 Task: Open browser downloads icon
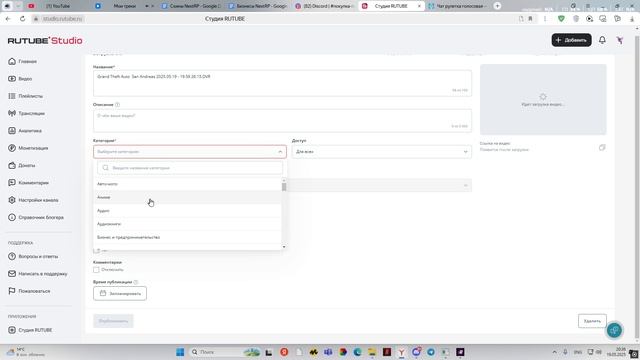[x=632, y=19]
